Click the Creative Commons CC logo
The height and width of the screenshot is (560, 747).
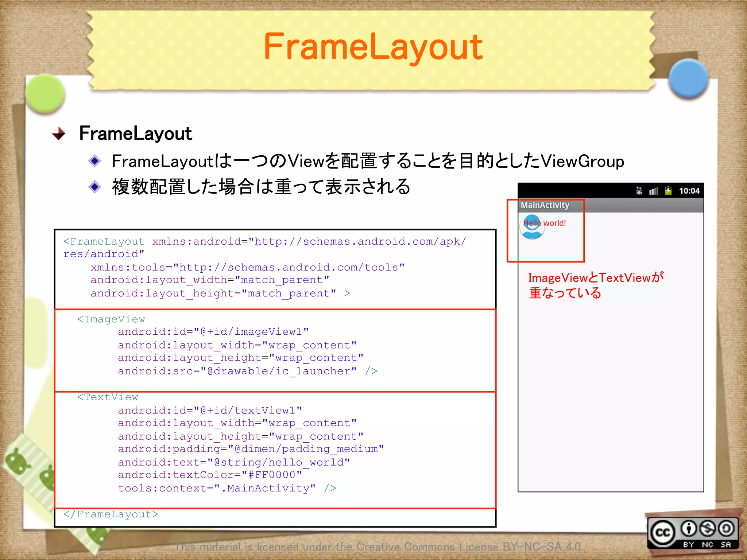(x=663, y=533)
